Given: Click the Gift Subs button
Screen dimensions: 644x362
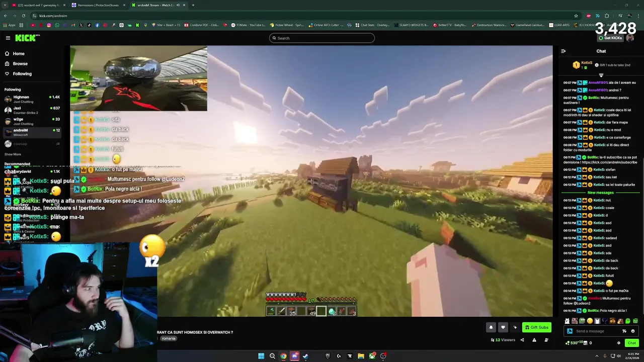Looking at the screenshot, I should (536, 327).
